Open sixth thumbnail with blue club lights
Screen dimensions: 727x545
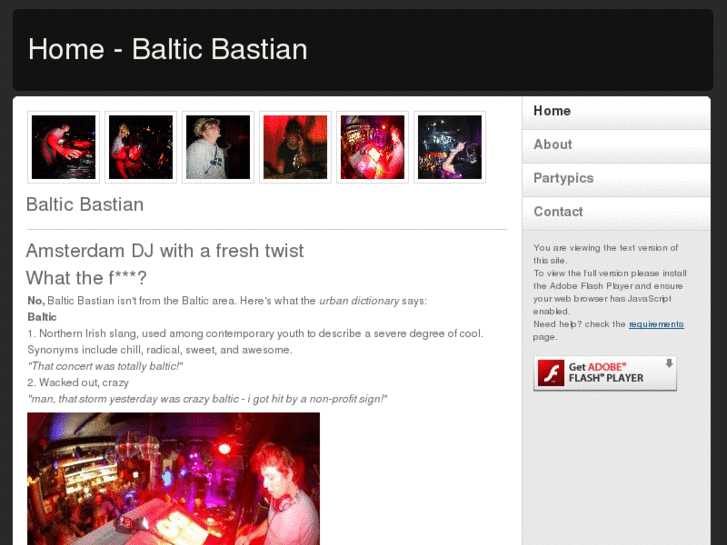click(x=450, y=147)
